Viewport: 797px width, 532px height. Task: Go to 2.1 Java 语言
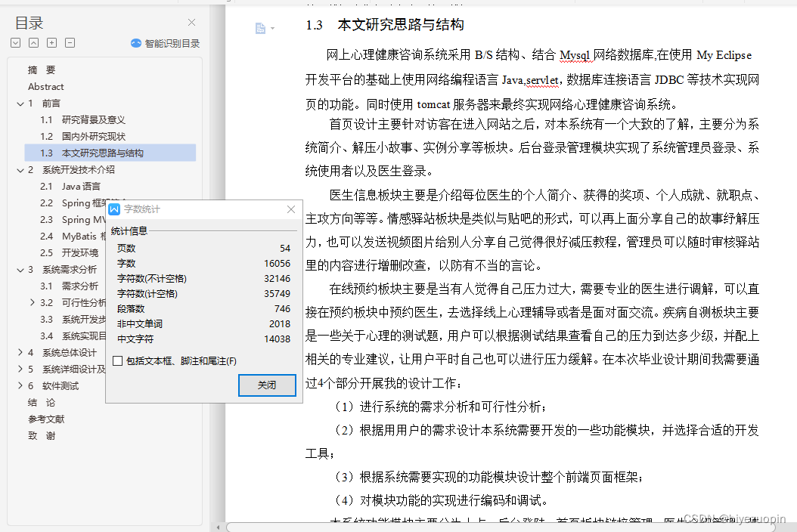point(70,187)
